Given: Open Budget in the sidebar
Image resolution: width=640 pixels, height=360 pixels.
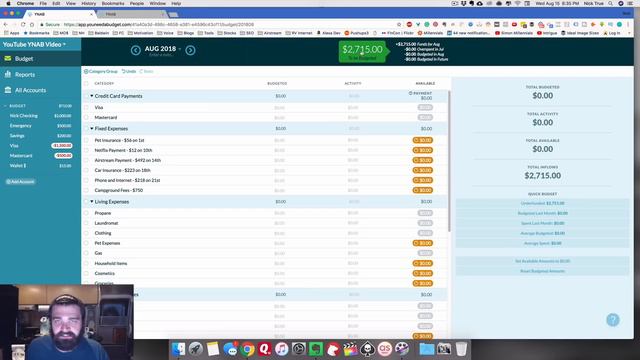Looking at the screenshot, I should (x=40, y=59).
